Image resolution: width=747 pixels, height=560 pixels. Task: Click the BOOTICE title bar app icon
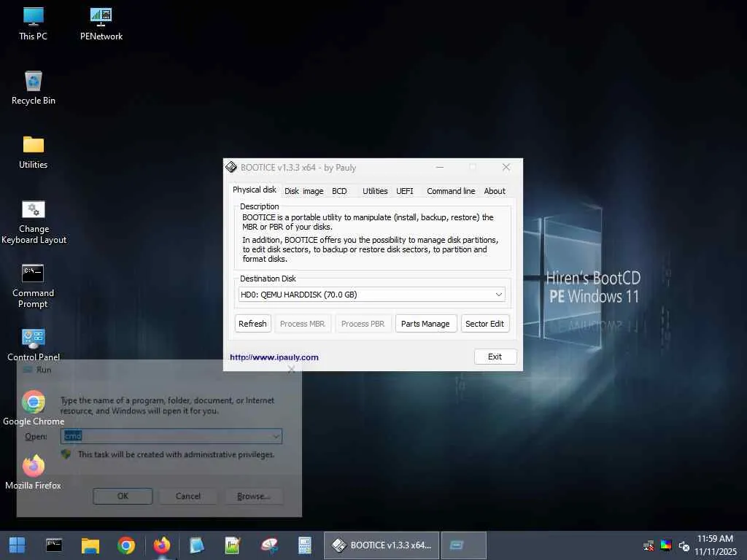click(231, 167)
